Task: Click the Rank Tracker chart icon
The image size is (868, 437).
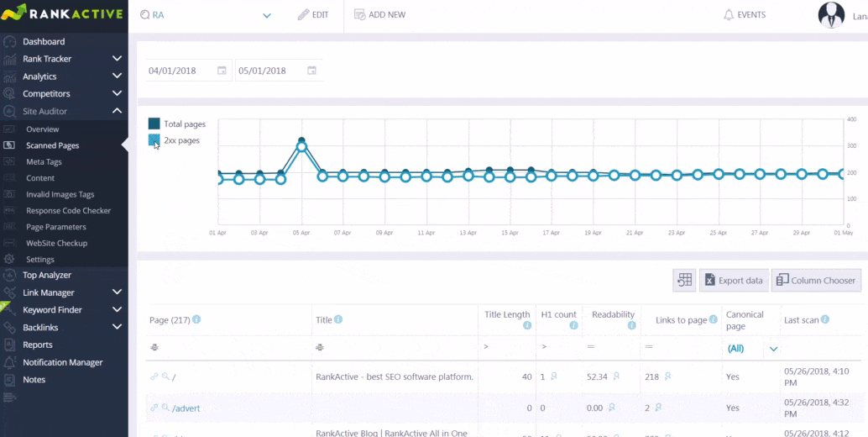Action: click(9, 60)
